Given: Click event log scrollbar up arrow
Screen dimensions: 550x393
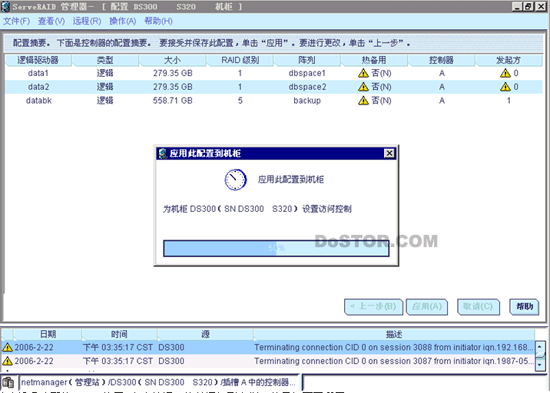Looking at the screenshot, I should click(540, 347).
